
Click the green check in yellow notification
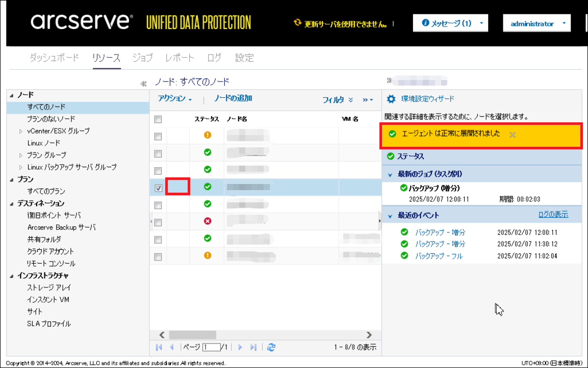392,134
